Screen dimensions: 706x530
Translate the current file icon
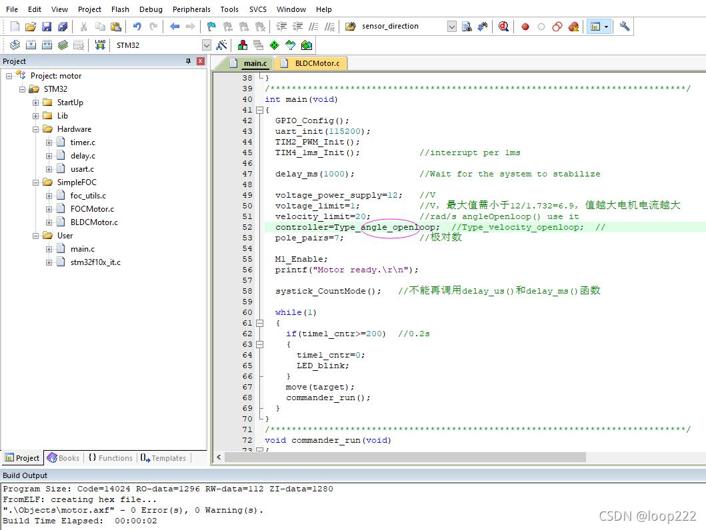15,45
